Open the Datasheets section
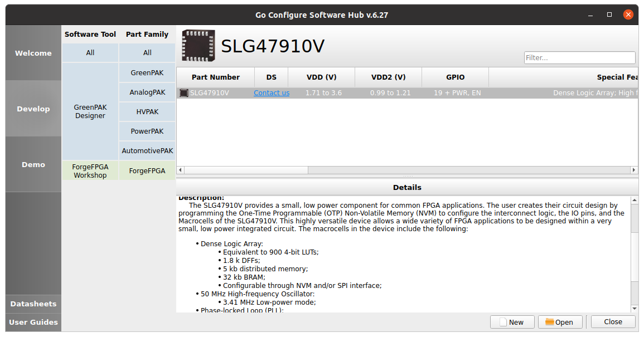This screenshot has width=644, height=337. click(x=33, y=304)
